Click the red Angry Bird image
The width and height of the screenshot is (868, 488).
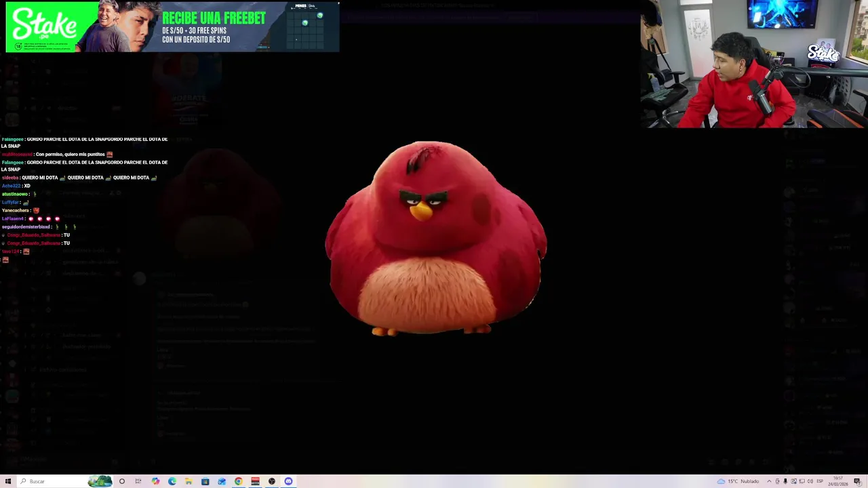point(435,239)
